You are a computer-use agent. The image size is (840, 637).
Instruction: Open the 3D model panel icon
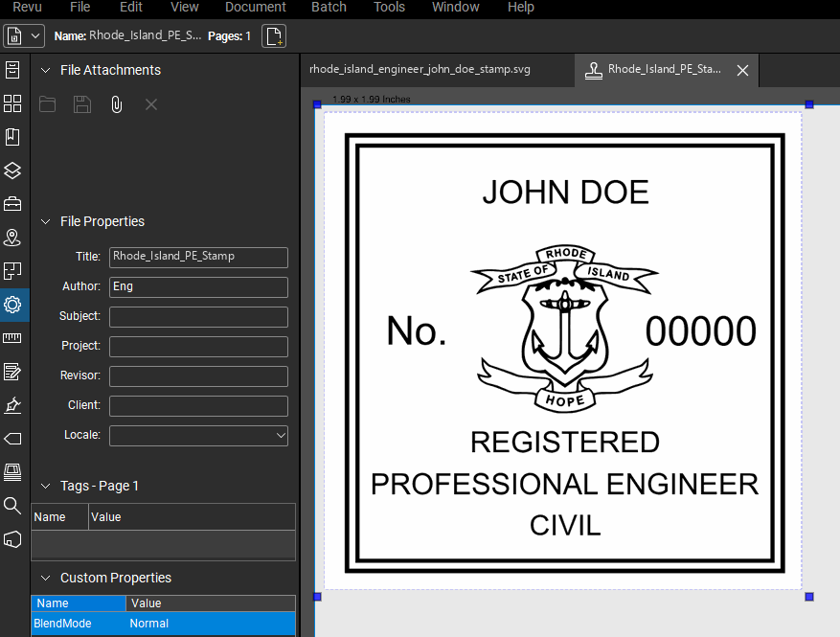coord(12,539)
